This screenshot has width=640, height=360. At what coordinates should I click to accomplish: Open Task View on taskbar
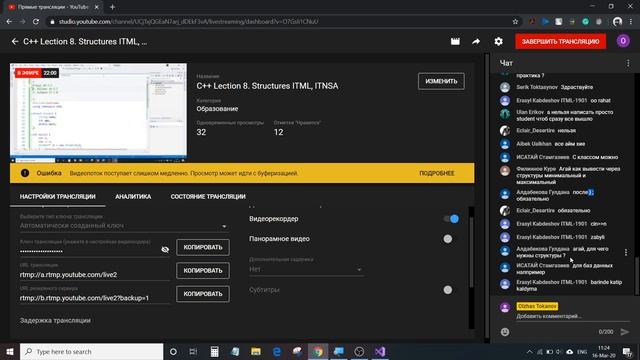193,351
